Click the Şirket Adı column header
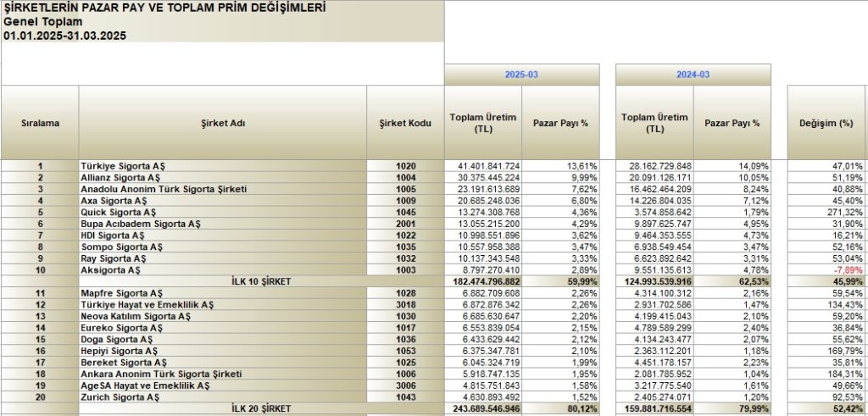The height and width of the screenshot is (416, 868). coord(223,123)
